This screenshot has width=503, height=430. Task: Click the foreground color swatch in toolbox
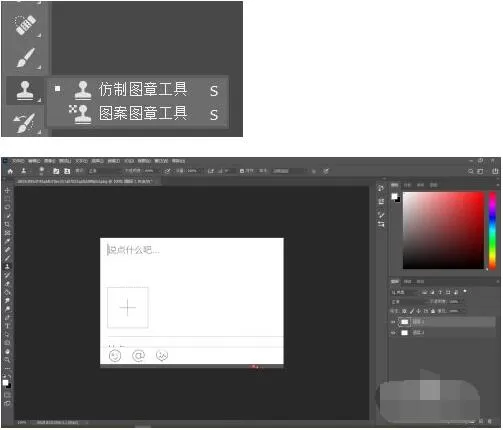tap(5, 383)
